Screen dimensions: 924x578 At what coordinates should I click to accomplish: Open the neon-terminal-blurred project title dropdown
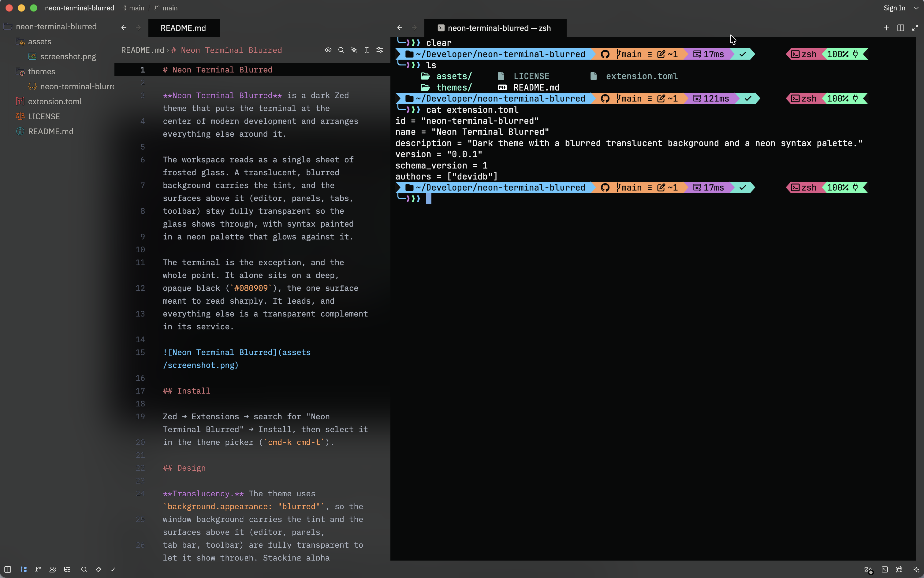(x=80, y=8)
